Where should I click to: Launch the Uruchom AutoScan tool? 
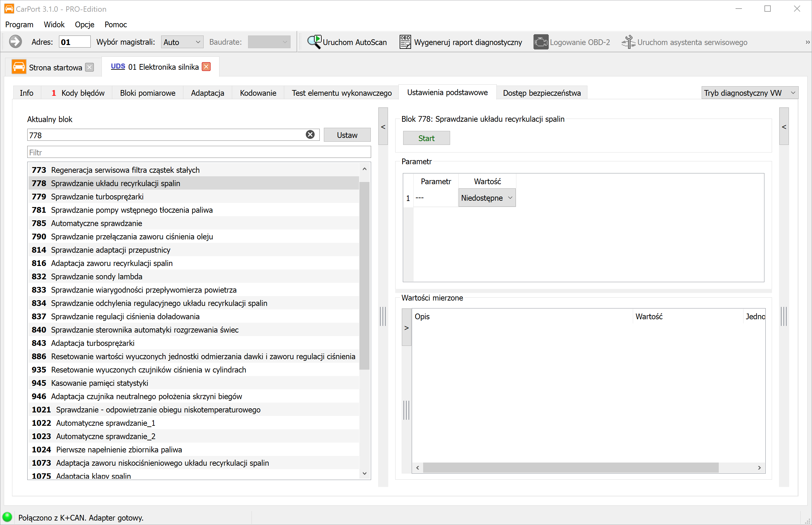tap(347, 42)
